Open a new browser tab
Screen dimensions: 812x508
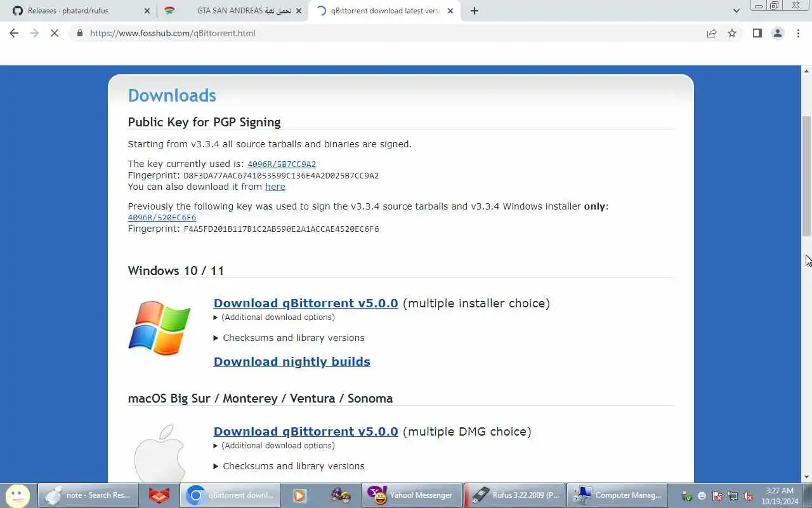(x=475, y=11)
